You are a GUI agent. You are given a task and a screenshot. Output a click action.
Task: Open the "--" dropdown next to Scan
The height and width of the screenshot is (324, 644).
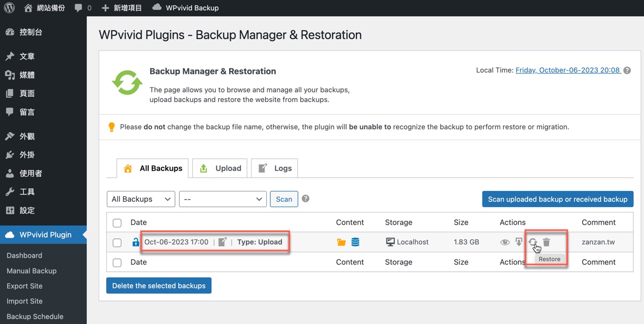[223, 199]
